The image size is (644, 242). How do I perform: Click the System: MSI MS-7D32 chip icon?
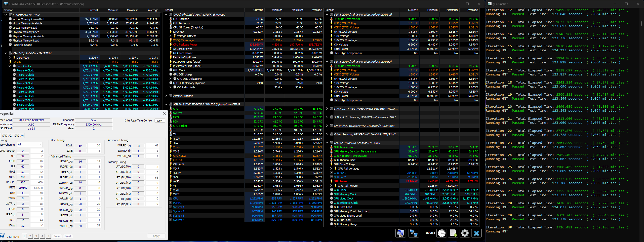pos(10,15)
